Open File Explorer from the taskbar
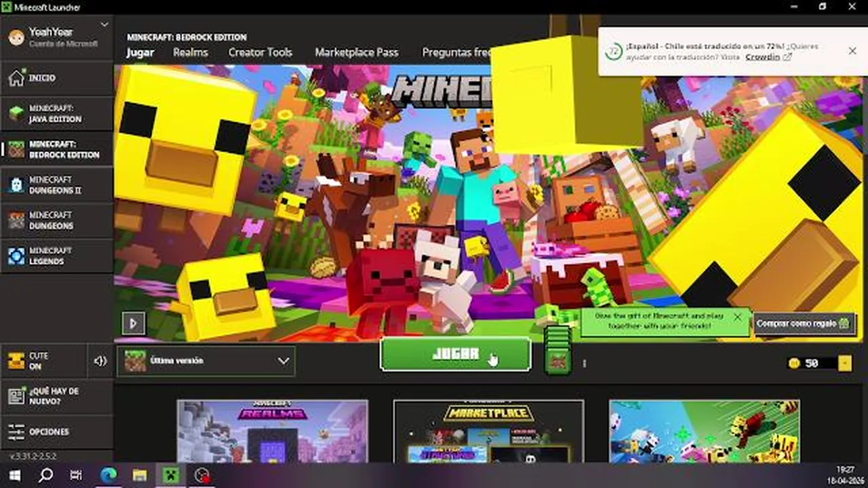Viewport: 868px width, 488px height. [x=139, y=476]
